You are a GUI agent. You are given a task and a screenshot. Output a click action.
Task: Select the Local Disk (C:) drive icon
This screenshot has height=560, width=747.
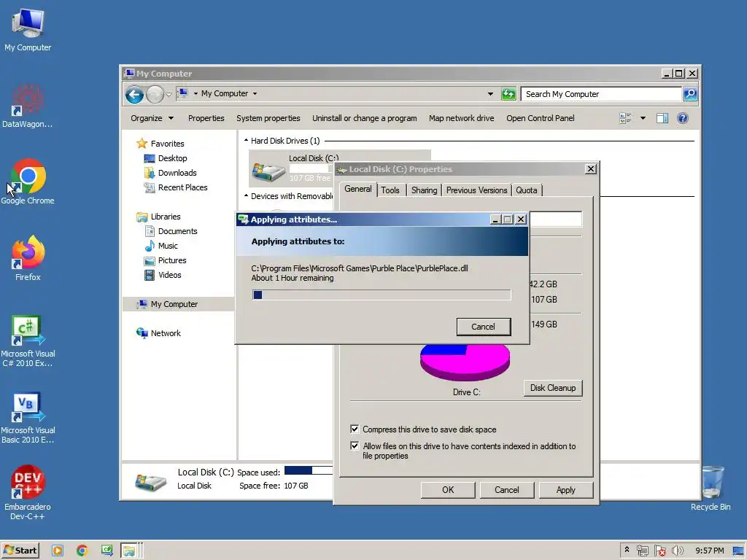click(x=268, y=171)
